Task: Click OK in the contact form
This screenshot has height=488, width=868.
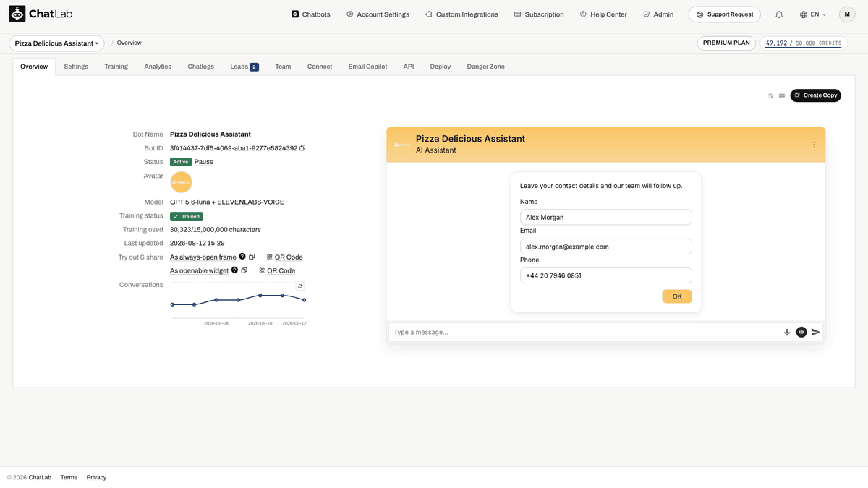Action: tap(677, 296)
